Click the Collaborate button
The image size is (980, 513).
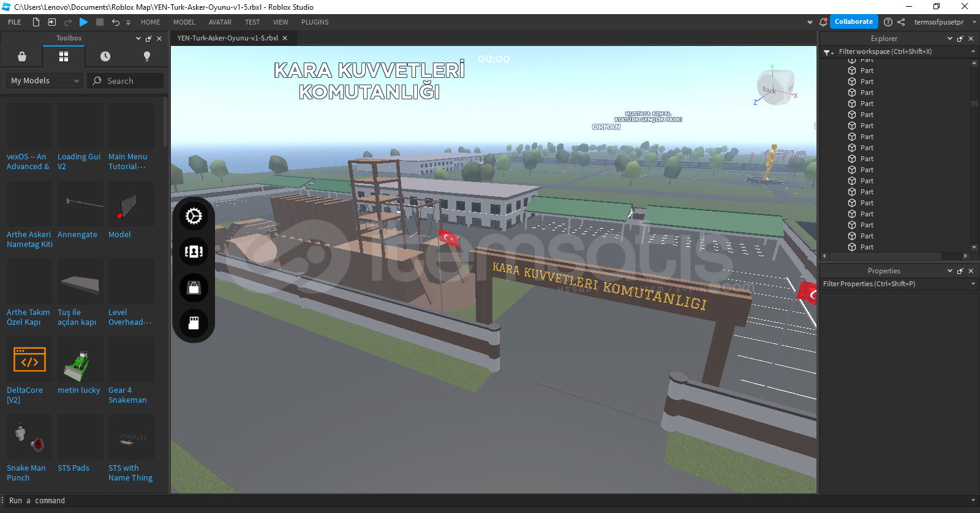point(854,21)
